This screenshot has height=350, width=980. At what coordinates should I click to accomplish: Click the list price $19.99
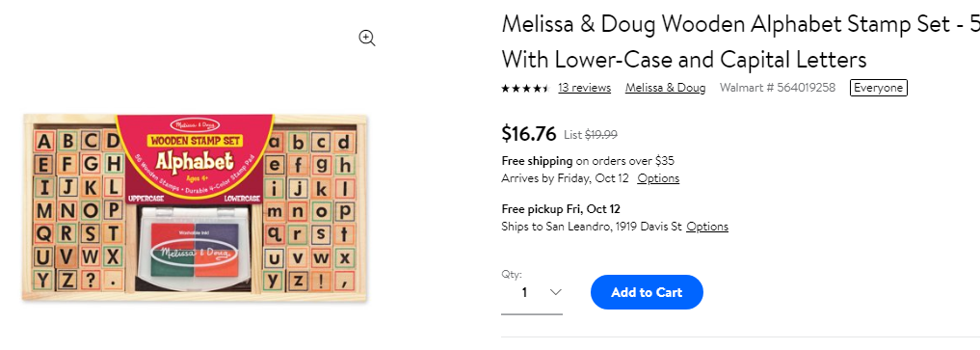coord(601,134)
